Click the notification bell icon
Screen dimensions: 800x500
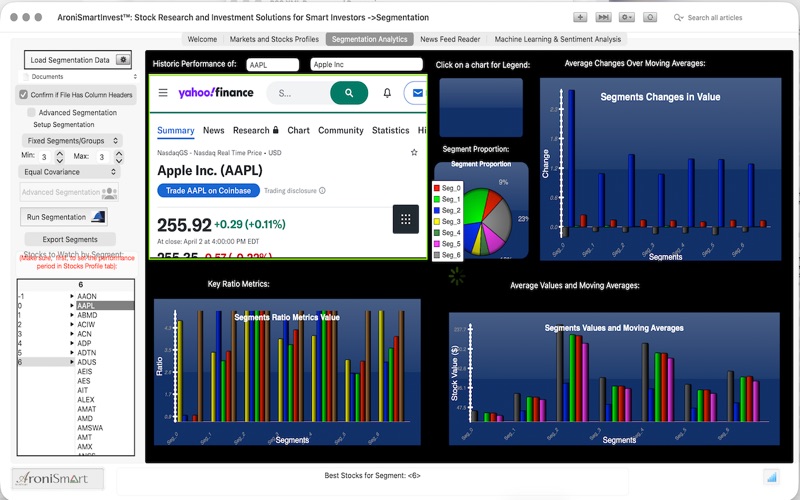(387, 93)
